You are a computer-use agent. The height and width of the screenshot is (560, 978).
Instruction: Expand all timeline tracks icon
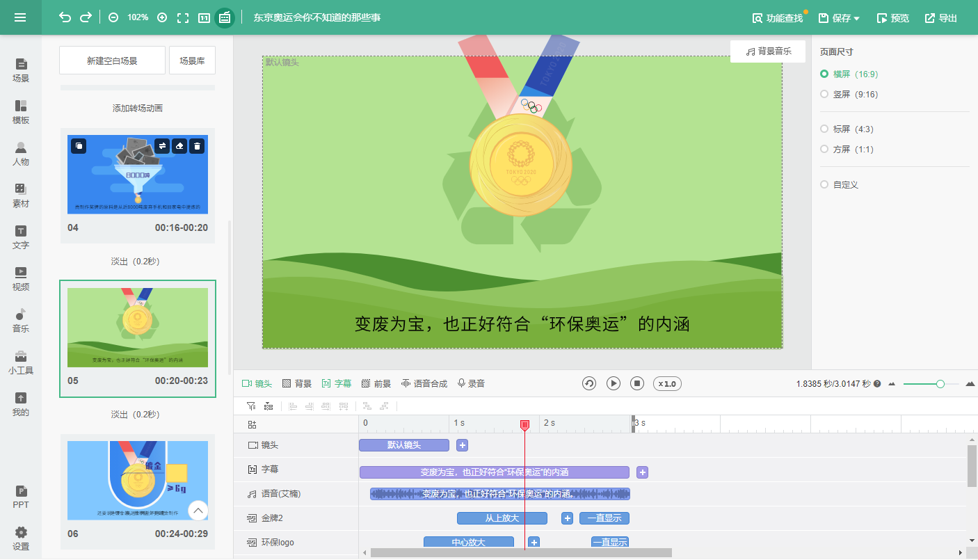click(252, 424)
